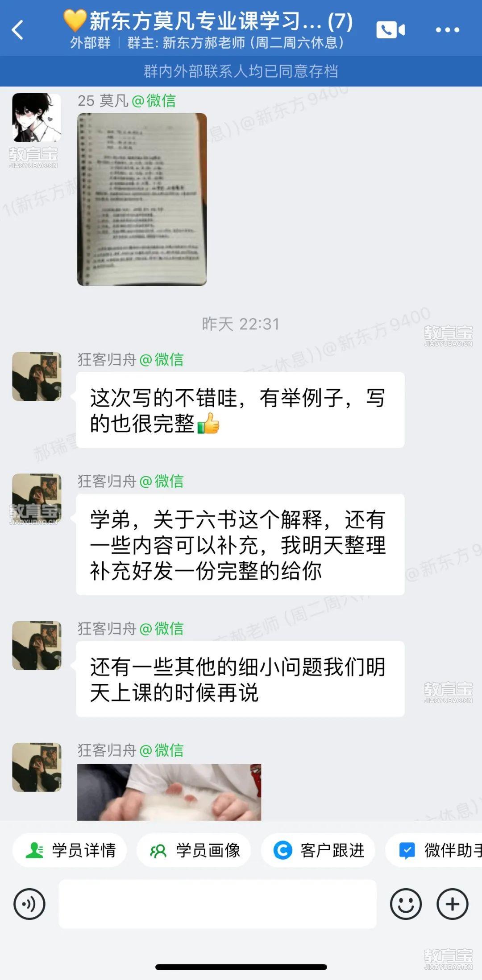Select the message 还有一些其他的细小问题
The width and height of the screenshot is (482, 980).
[240, 679]
